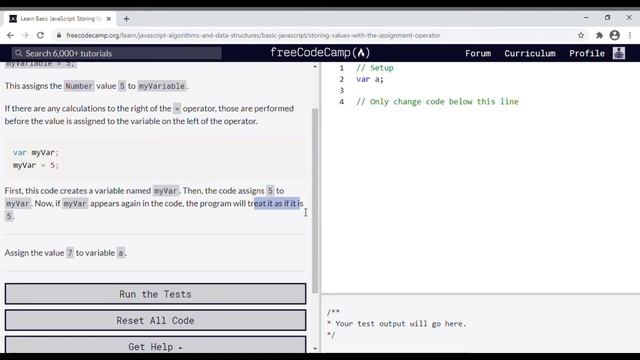Click the site lock icon in address bar

[x=59, y=36]
